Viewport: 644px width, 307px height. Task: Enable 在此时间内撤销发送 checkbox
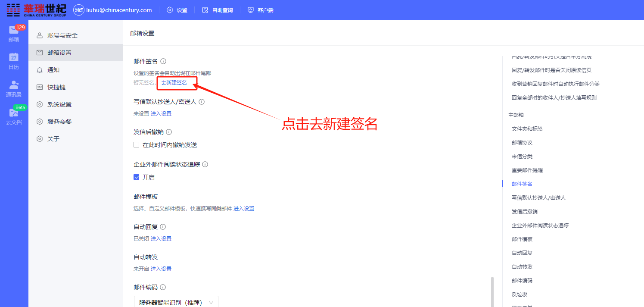pyautogui.click(x=137, y=145)
